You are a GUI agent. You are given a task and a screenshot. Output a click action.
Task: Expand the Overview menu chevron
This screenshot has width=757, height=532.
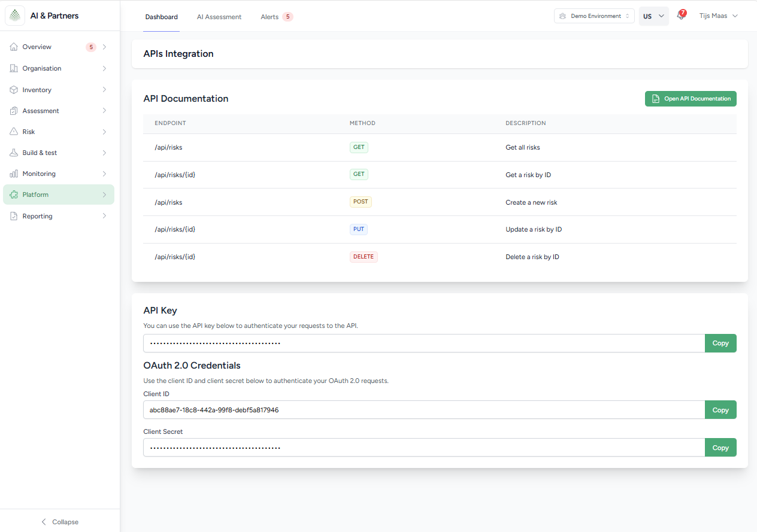click(x=104, y=47)
